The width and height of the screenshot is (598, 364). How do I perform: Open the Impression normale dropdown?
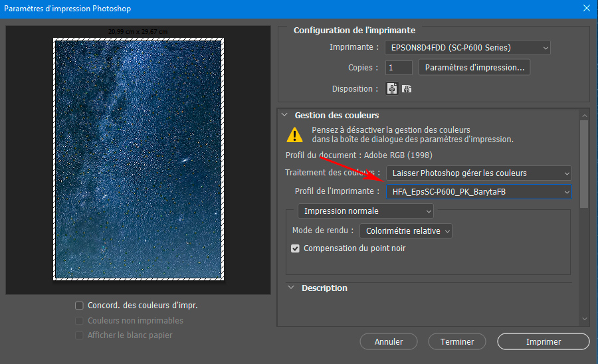(365, 211)
